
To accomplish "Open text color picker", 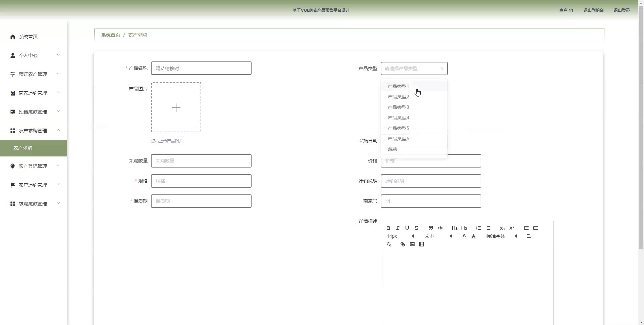I will point(464,236).
